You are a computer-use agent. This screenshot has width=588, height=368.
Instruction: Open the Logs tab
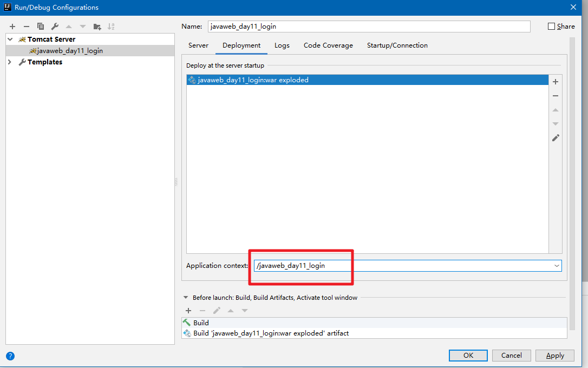coord(282,45)
